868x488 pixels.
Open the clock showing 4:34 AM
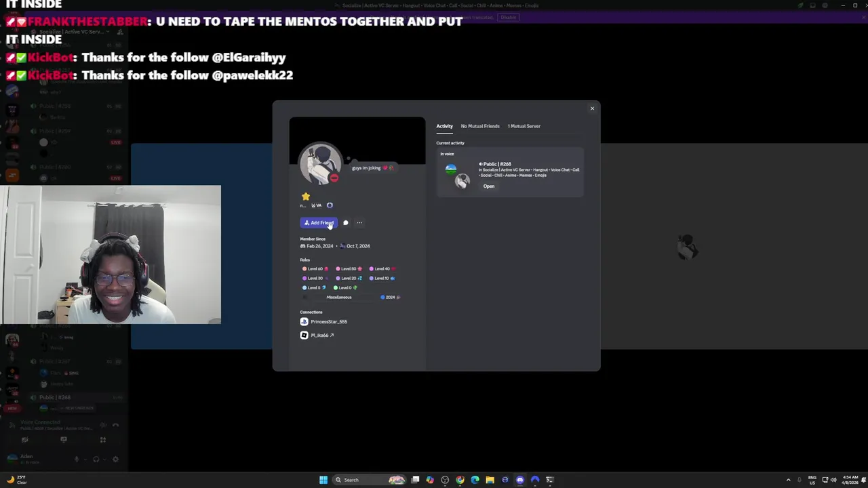click(x=850, y=480)
